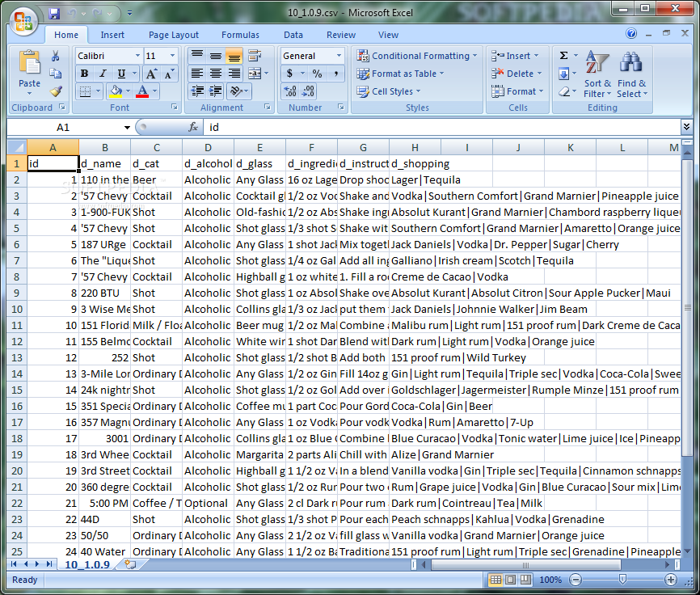Viewport: 700px width, 595px height.
Task: Click Format cells button
Action: click(x=518, y=91)
